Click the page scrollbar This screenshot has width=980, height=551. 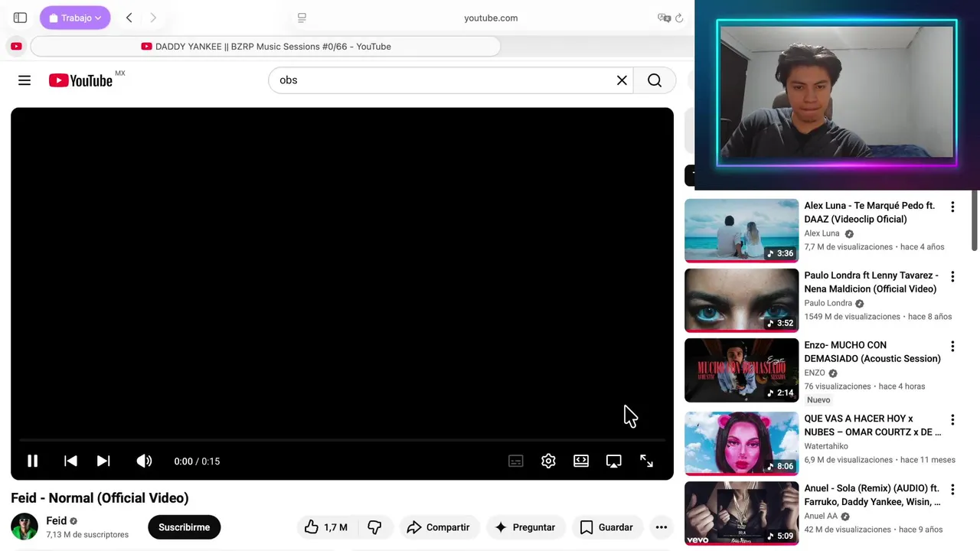pos(975,222)
